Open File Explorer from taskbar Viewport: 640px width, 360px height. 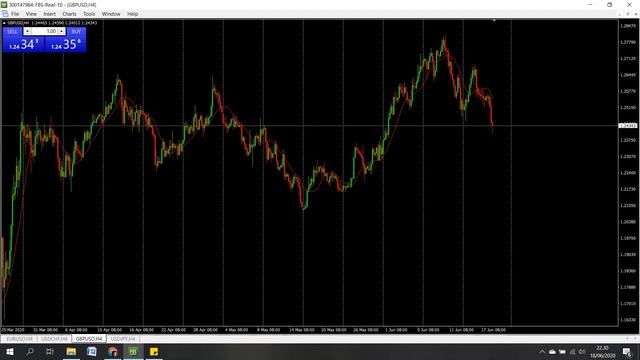[71, 351]
